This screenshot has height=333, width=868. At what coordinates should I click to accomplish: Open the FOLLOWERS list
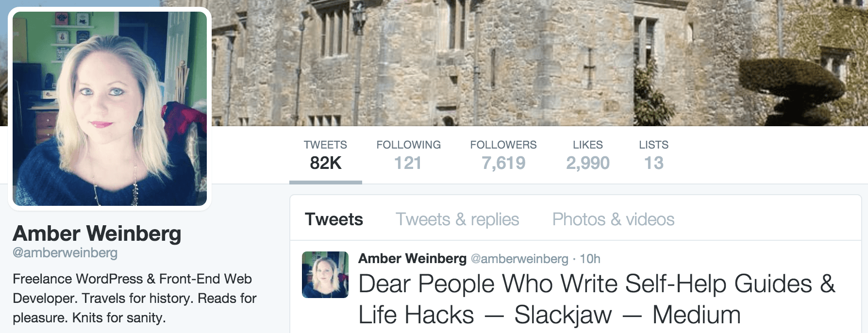tap(503, 155)
